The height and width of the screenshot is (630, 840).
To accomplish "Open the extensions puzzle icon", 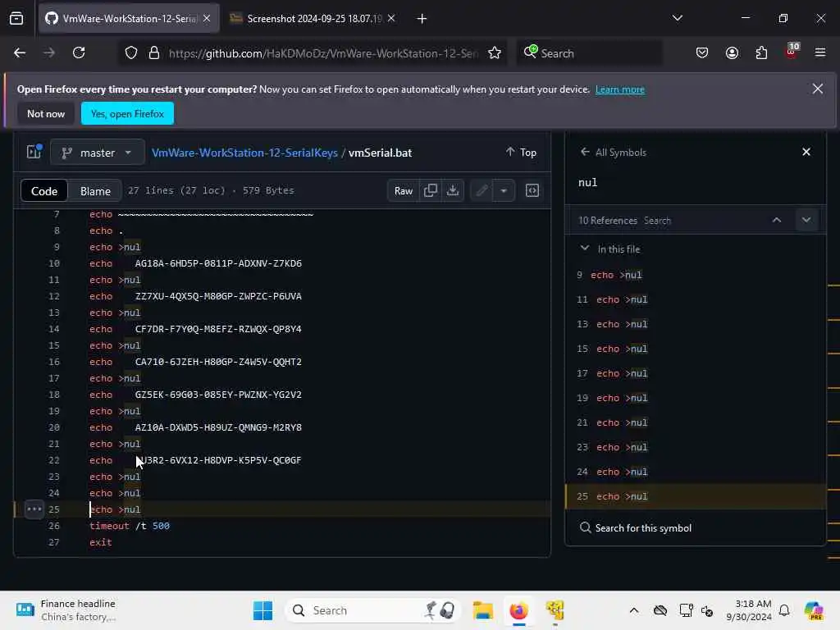I will (761, 53).
